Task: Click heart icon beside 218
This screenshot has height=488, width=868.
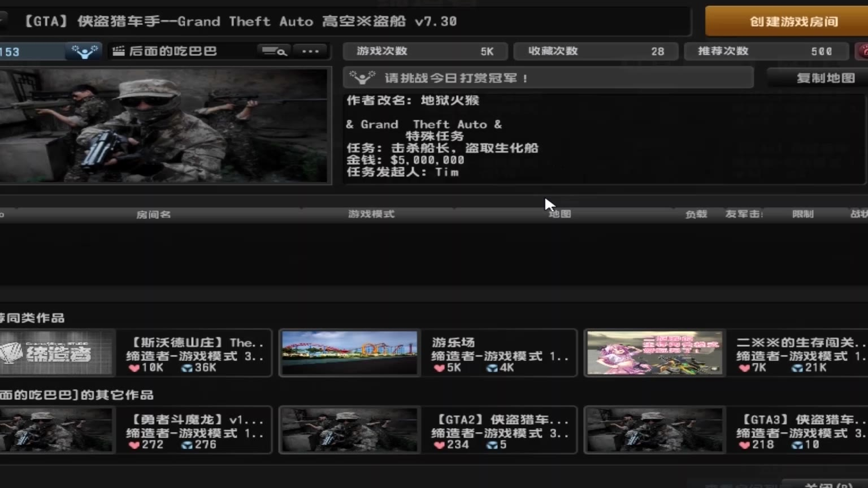Action: [x=744, y=445]
